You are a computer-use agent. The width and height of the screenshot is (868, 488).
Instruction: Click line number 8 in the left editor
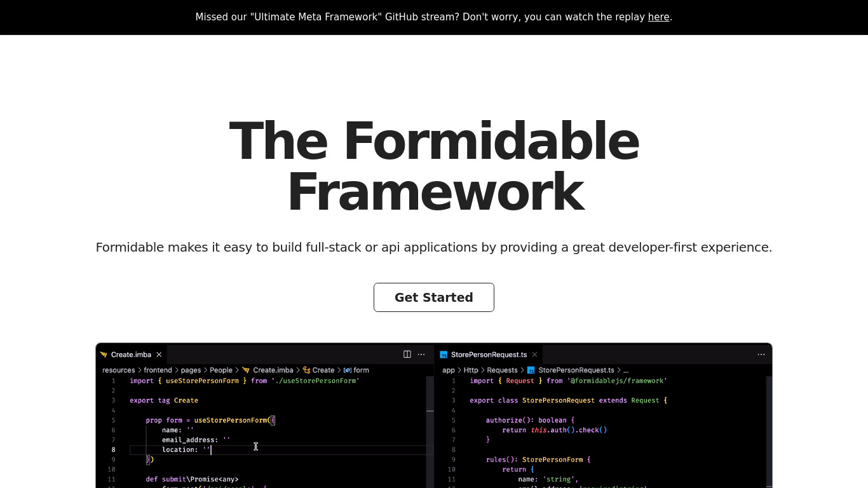click(114, 449)
